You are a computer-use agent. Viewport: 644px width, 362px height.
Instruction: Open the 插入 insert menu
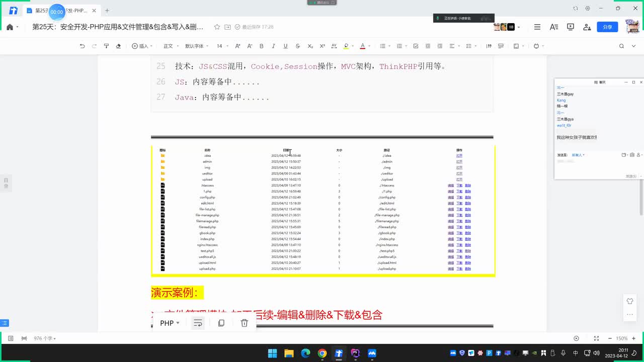click(143, 46)
